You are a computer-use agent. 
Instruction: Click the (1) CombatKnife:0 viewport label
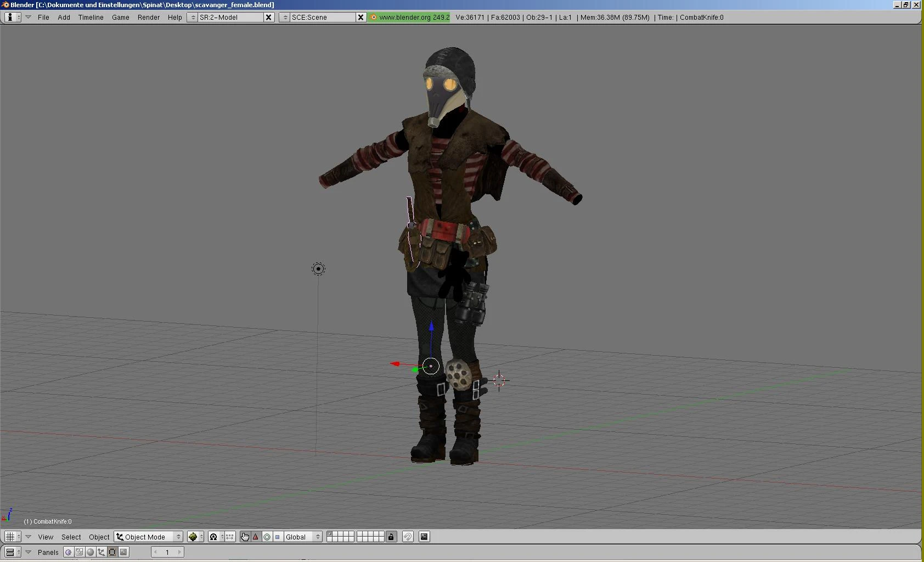click(x=48, y=521)
